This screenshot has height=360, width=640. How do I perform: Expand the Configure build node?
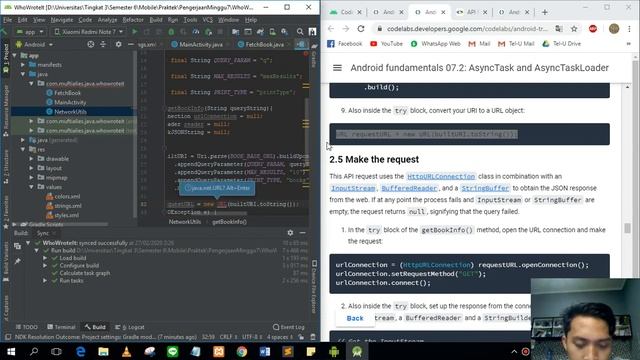coord(45,266)
